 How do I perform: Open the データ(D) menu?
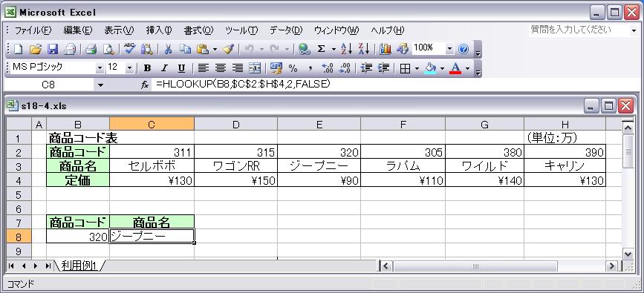click(286, 30)
